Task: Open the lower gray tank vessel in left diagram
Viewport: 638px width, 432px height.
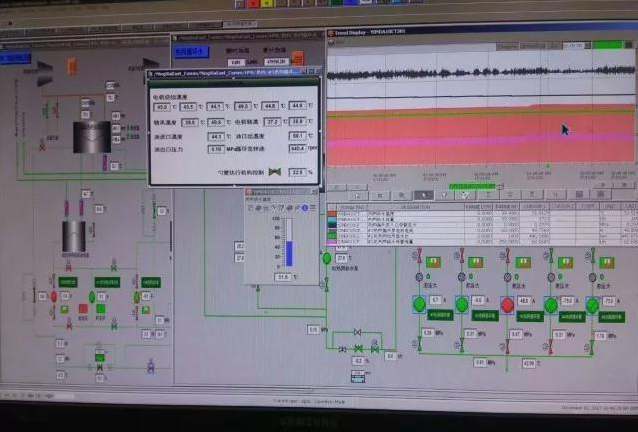Action: point(74,236)
